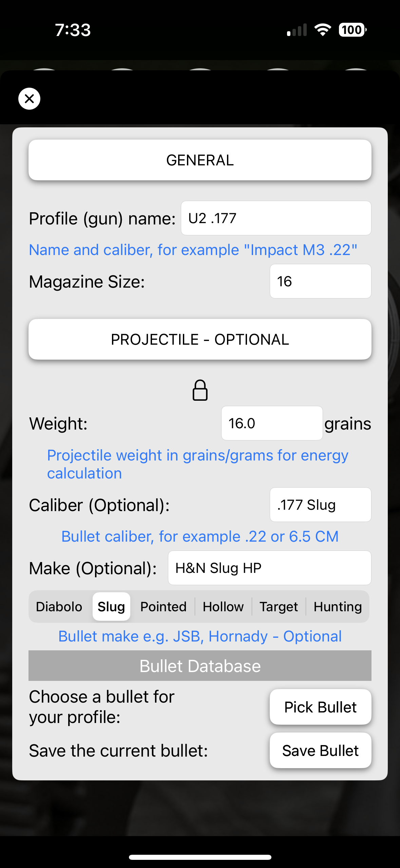Edit the Magazine Size field
Viewport: 400px width, 868px height.
coord(320,281)
